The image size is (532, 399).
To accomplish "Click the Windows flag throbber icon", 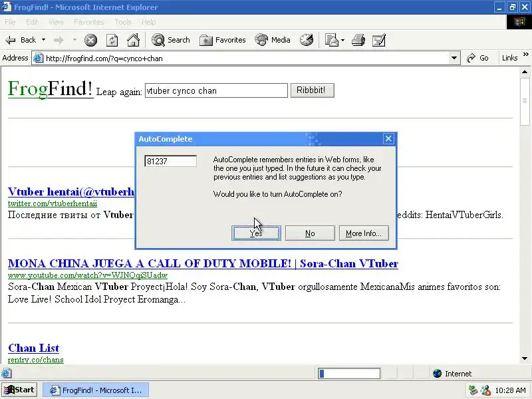I will pyautogui.click(x=519, y=22).
